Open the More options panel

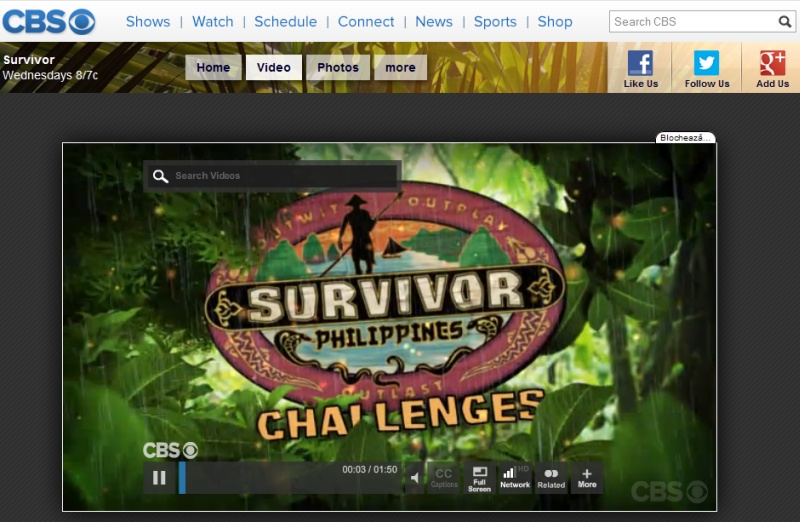[x=587, y=478]
